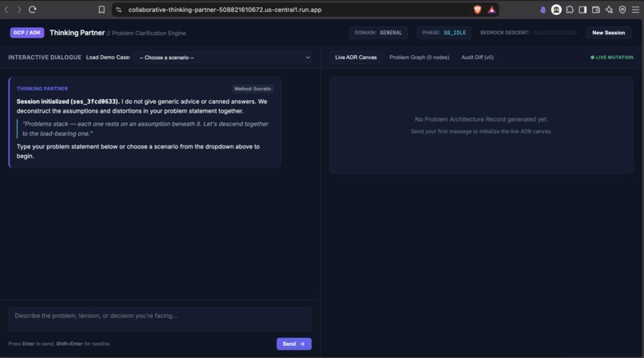Open site settings icon in address bar
The height and width of the screenshot is (358, 644).
(x=119, y=10)
